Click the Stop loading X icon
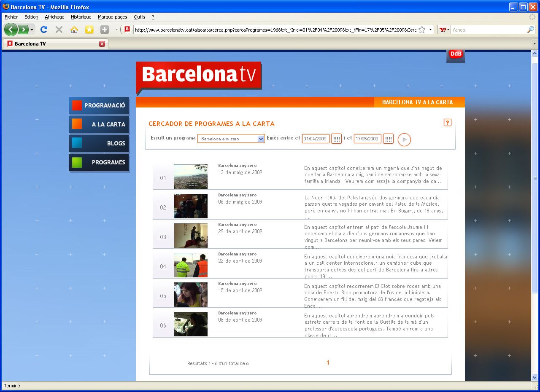 [59, 30]
